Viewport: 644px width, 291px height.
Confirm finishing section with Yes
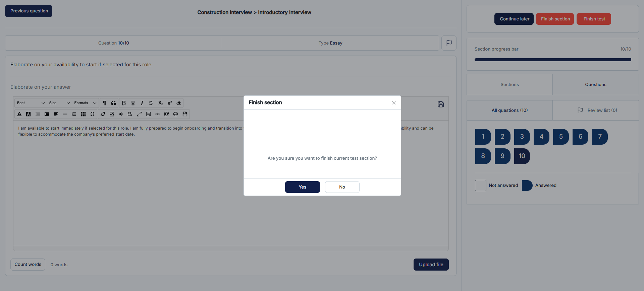coord(302,187)
